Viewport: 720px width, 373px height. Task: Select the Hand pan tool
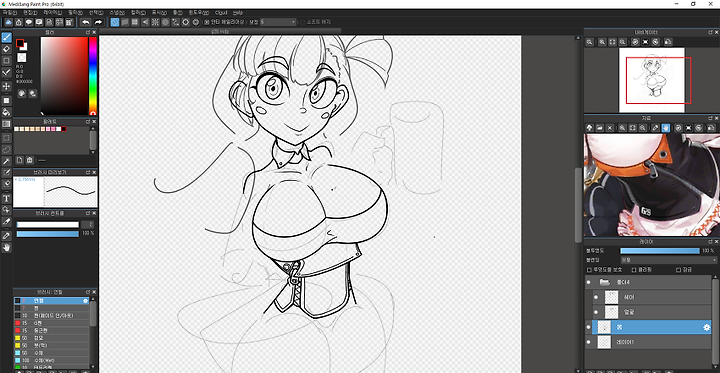pyautogui.click(x=6, y=248)
